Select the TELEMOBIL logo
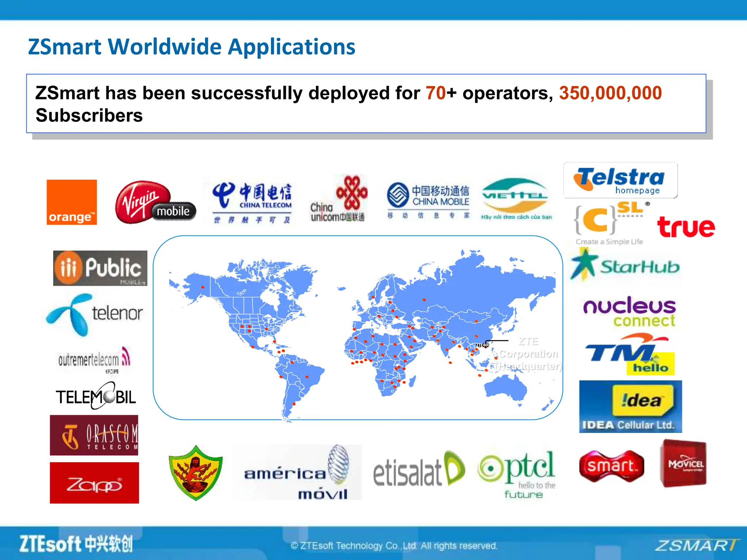This screenshot has width=747, height=560. coord(96,396)
